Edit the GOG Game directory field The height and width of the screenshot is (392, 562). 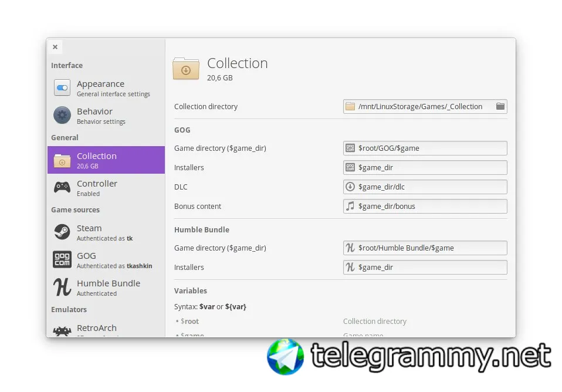pos(425,148)
